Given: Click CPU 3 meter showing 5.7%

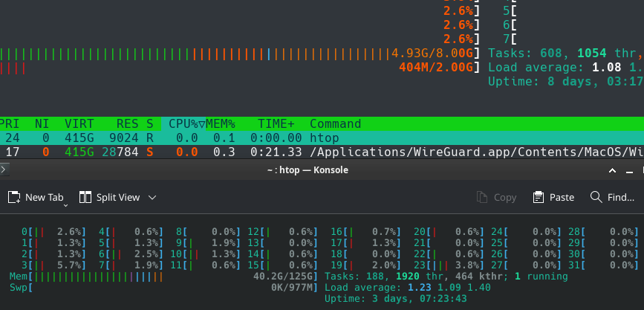Looking at the screenshot, I should [x=53, y=265].
